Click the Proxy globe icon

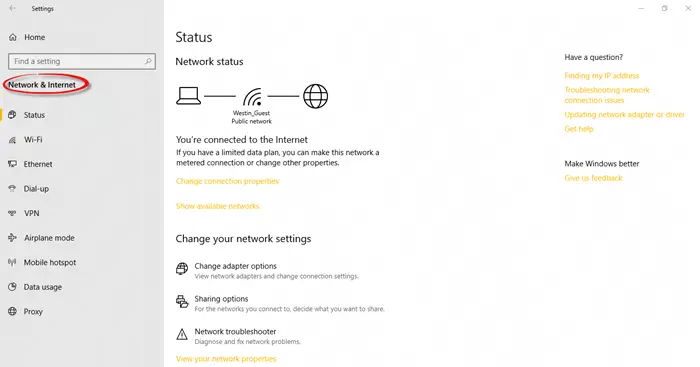pyautogui.click(x=12, y=312)
